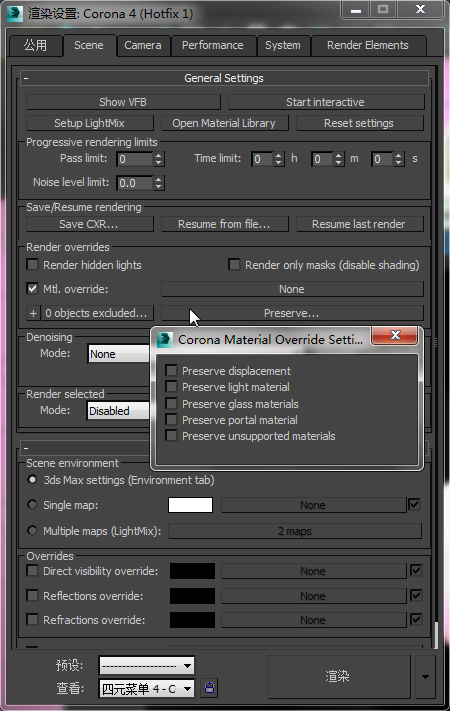Select 3ds Max settings (Environment tab) radio
The image size is (450, 711).
pyautogui.click(x=32, y=479)
